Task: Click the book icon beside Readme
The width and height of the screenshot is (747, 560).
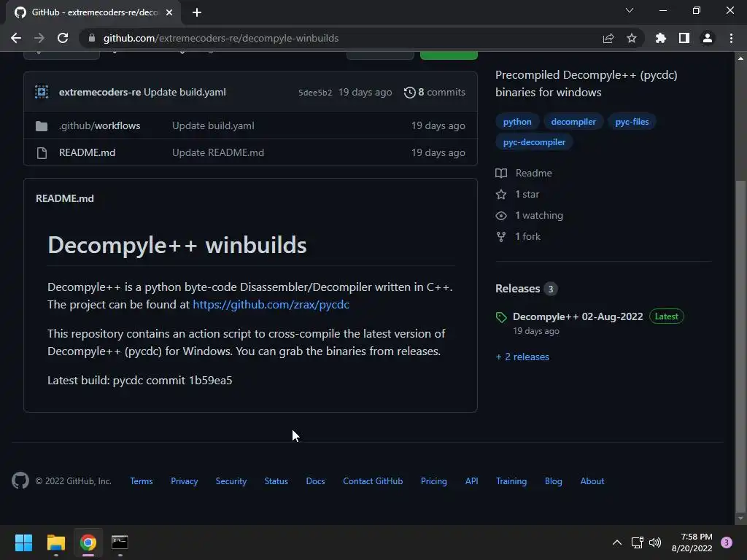Action: coord(501,173)
